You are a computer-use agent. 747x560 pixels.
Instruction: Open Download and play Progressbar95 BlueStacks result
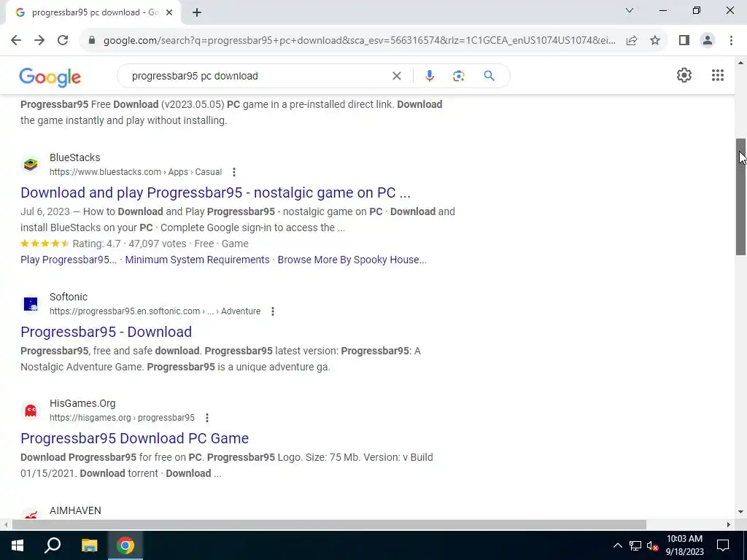point(215,192)
